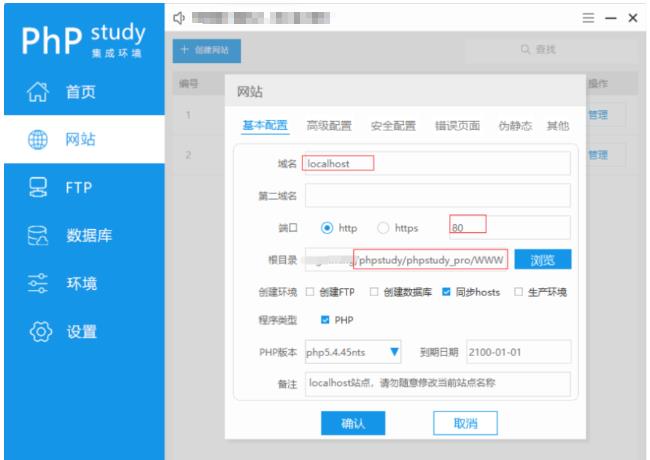Open the 环境 section
Image resolution: width=650 pixels, height=460 pixels.
[84, 283]
